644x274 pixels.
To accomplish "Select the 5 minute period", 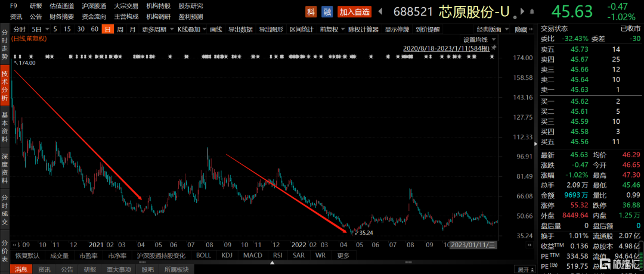I will pos(55,30).
